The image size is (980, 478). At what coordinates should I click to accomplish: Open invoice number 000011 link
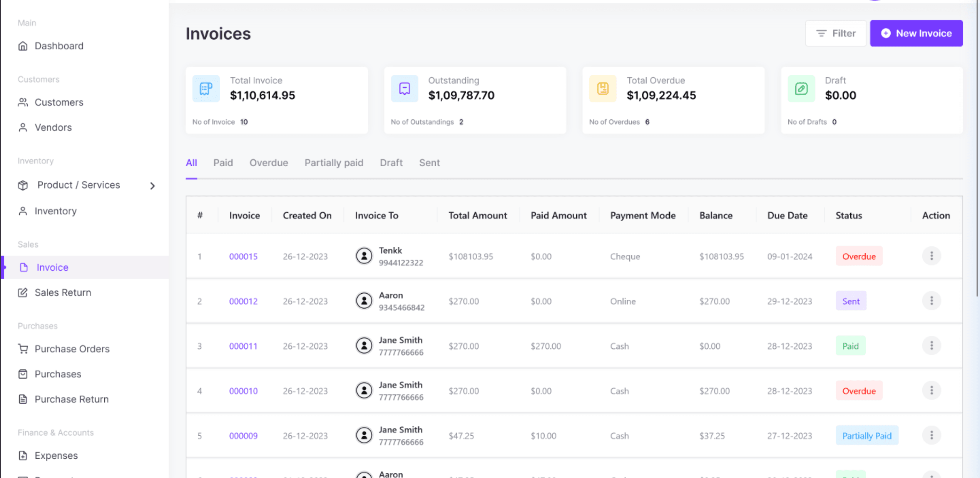tap(243, 346)
